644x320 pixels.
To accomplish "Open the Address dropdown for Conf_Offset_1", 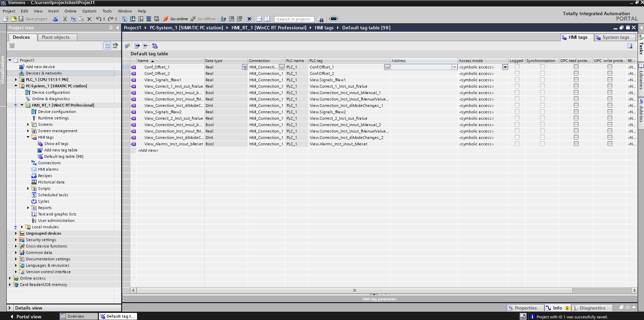I will click(455, 67).
